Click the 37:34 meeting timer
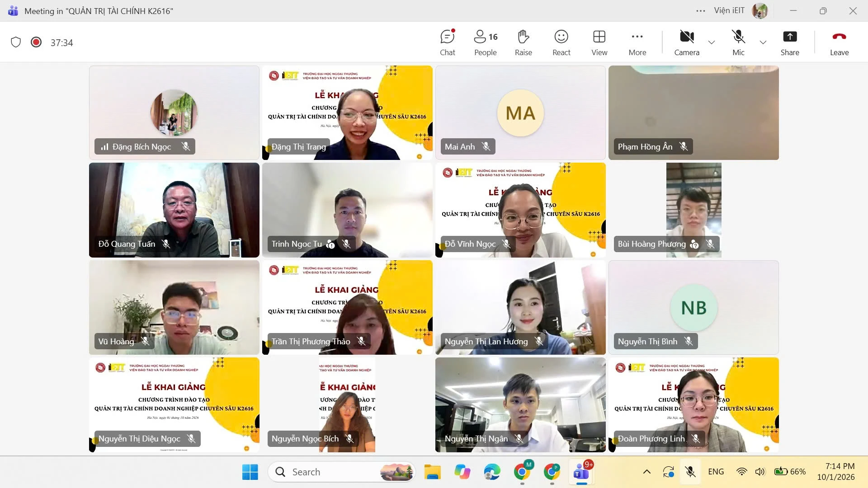The image size is (868, 488). pos(61,42)
